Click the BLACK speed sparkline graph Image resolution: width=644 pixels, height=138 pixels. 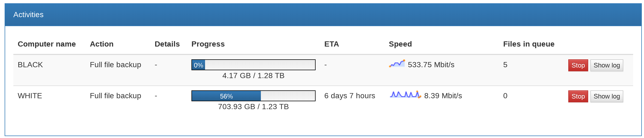397,64
